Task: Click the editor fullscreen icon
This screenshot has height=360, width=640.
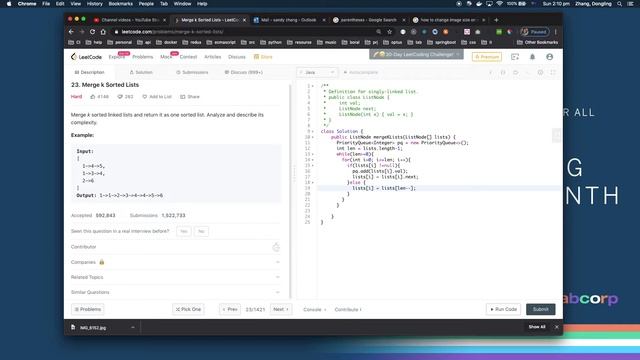Action: click(x=553, y=72)
